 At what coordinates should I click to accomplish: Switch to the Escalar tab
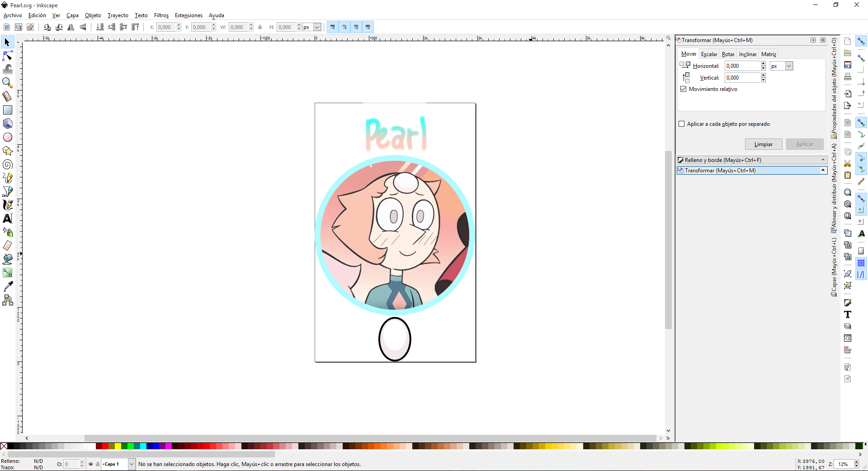tap(709, 54)
